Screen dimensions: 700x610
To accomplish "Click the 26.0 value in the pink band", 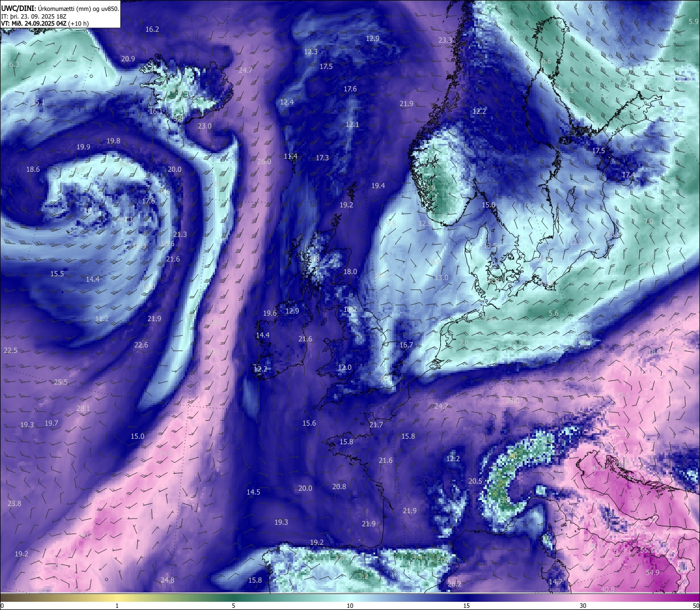I will coord(264,161).
